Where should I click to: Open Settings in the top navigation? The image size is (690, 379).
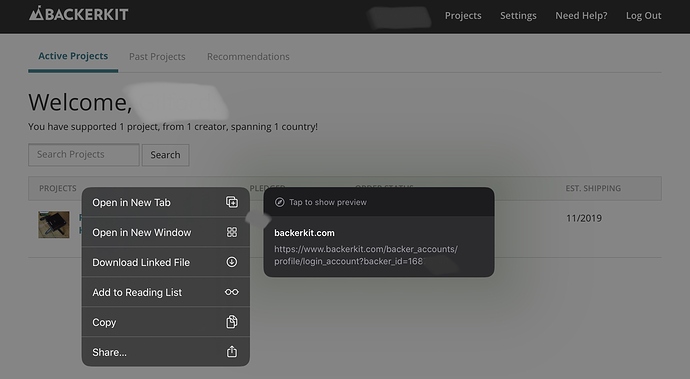[518, 15]
